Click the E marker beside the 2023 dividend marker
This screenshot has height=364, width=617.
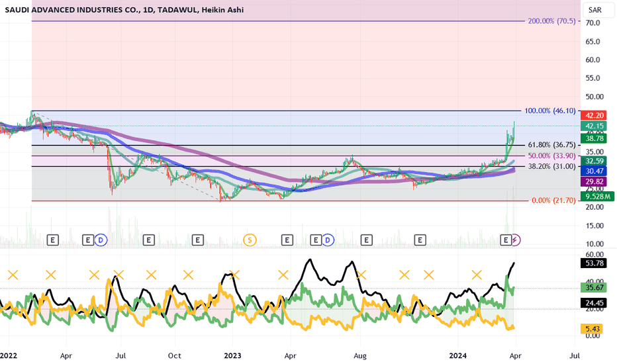coord(316,240)
